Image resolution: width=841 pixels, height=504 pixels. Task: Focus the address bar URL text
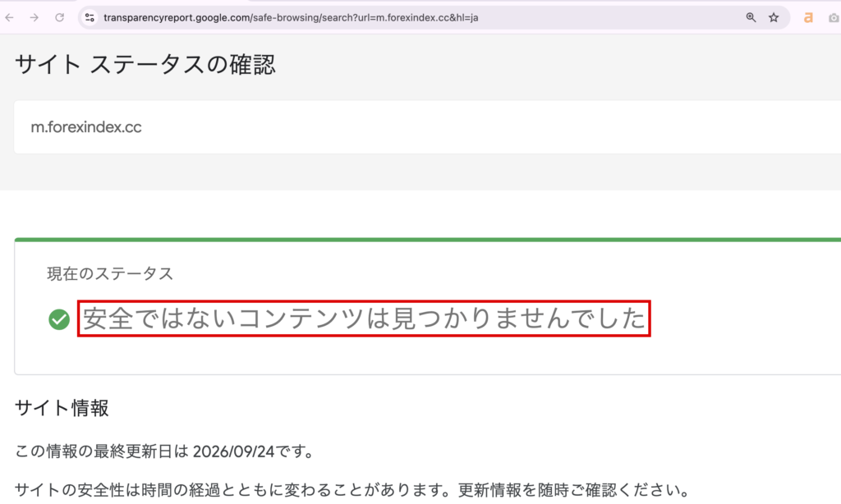click(x=291, y=18)
